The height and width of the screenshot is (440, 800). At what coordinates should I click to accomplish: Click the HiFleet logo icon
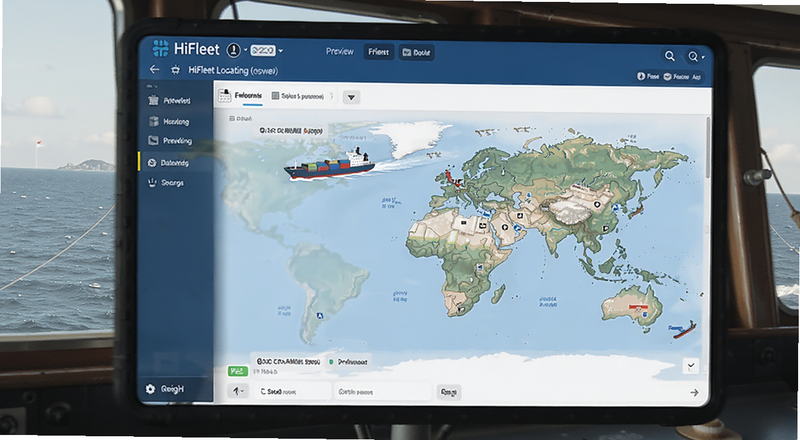point(160,48)
